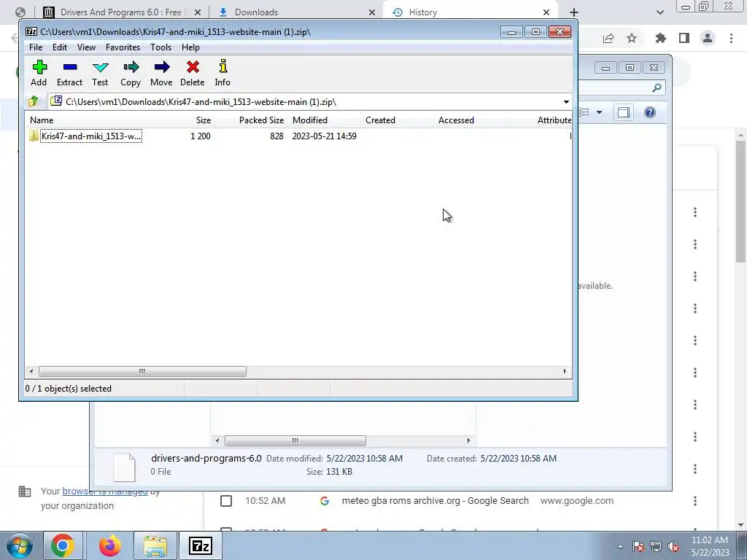Click the share page icon in Chrome
The width and height of the screenshot is (747, 560).
608,39
